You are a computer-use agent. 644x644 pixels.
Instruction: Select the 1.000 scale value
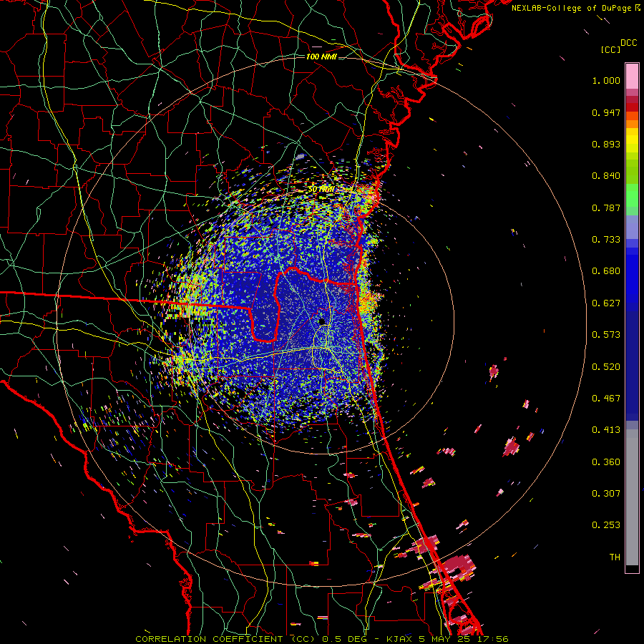pos(606,80)
